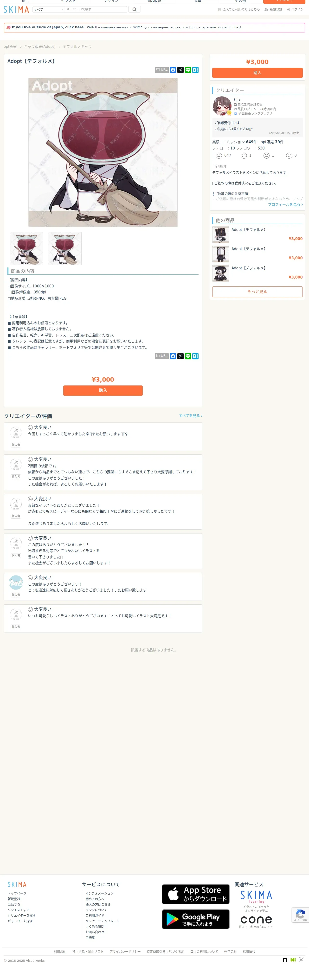Viewport: 309px width, 980px height.
Task: Click the very-good smiley with 647 ratings
Action: pos(219,155)
